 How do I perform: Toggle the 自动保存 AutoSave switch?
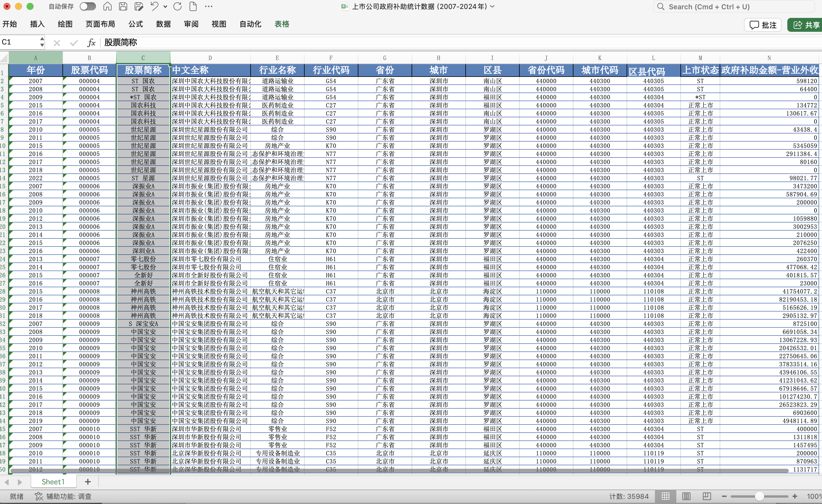(x=88, y=6)
